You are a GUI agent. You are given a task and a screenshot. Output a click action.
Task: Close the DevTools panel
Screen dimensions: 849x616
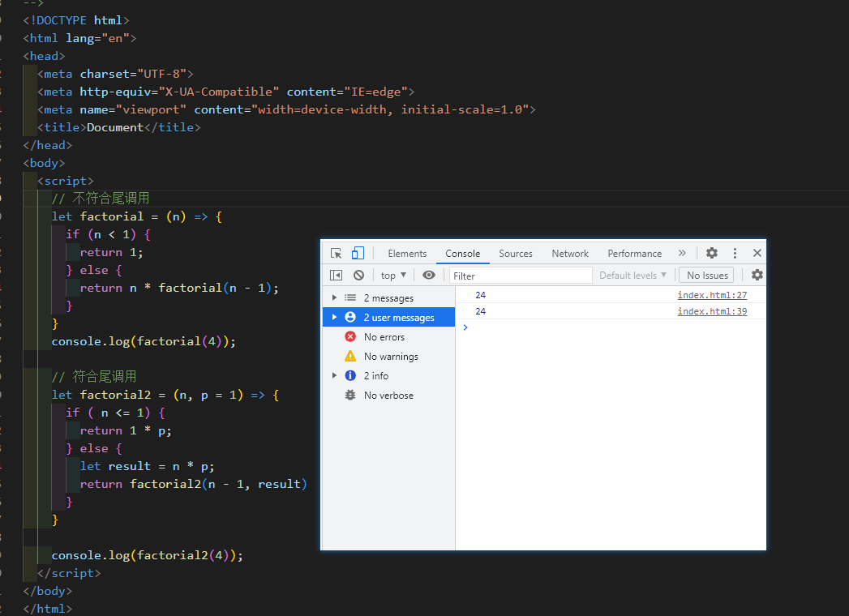757,253
